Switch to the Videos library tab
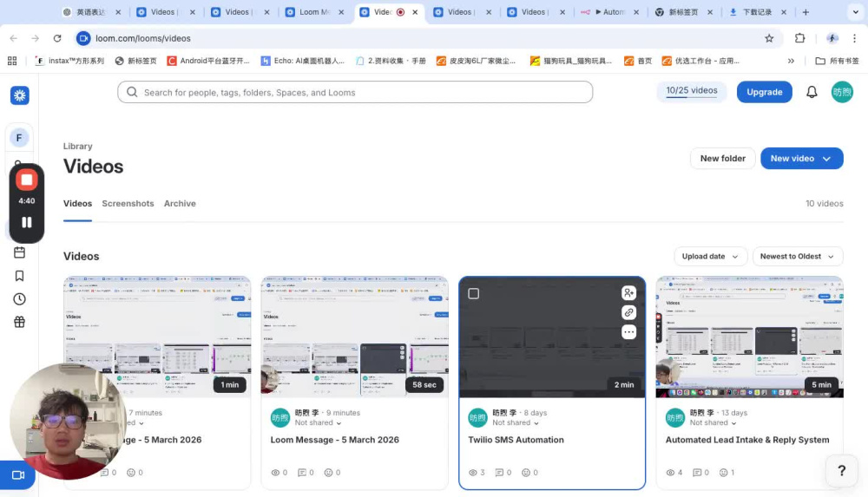The width and height of the screenshot is (868, 497). click(x=77, y=203)
